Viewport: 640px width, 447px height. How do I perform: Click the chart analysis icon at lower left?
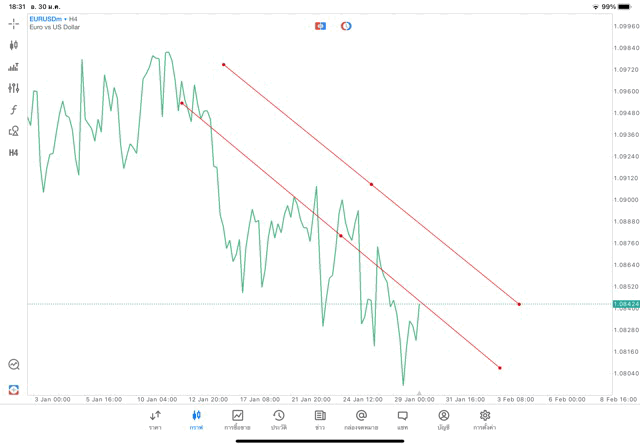coord(14,366)
